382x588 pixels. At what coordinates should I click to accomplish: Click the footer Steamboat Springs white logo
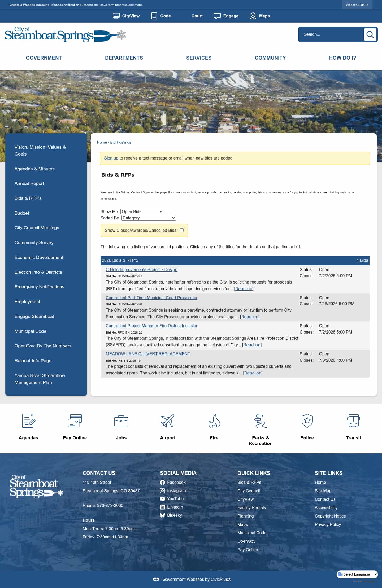pyautogui.click(x=36, y=487)
